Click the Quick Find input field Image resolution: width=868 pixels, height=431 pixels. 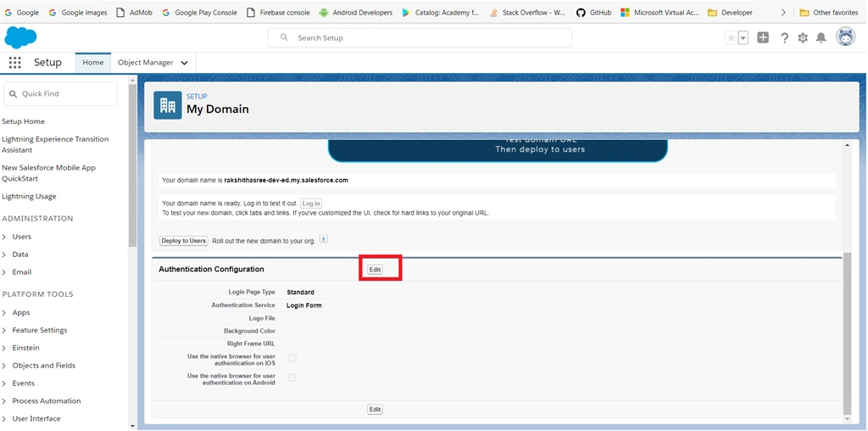pyautogui.click(x=60, y=93)
